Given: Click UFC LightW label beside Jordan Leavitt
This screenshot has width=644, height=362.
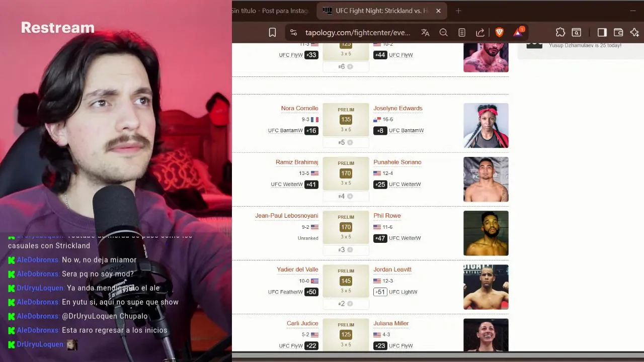Looking at the screenshot, I should (403, 292).
